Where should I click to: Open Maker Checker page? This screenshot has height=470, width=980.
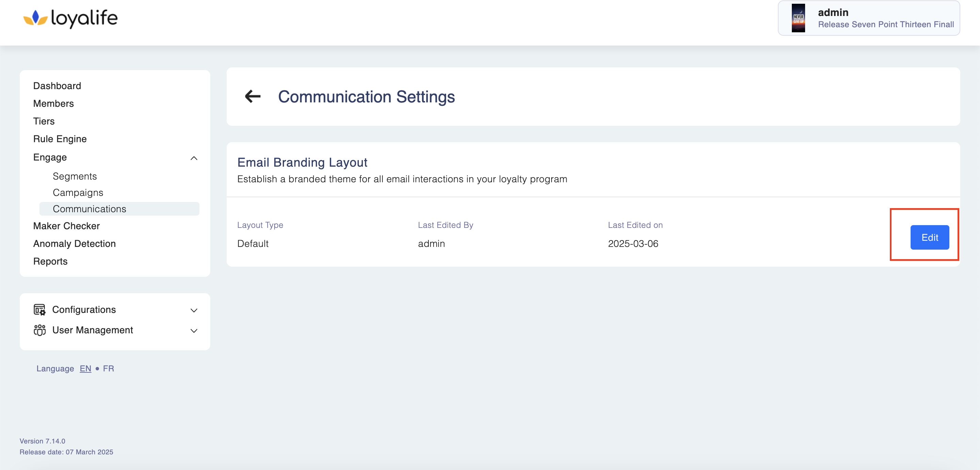[66, 226]
